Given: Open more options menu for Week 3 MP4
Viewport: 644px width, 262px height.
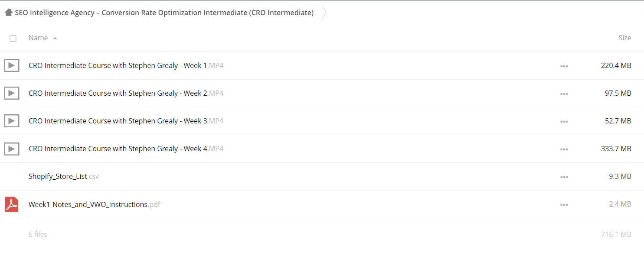Looking at the screenshot, I should click(x=564, y=122).
